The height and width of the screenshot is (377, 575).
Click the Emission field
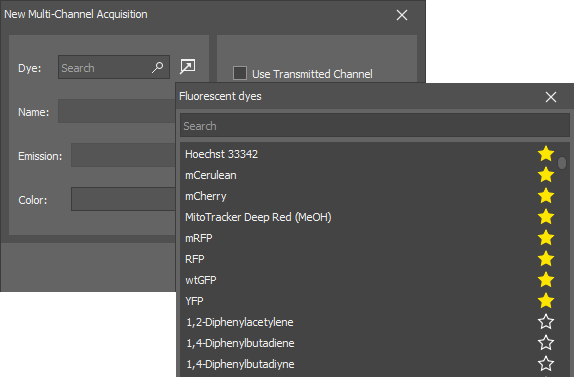point(123,155)
